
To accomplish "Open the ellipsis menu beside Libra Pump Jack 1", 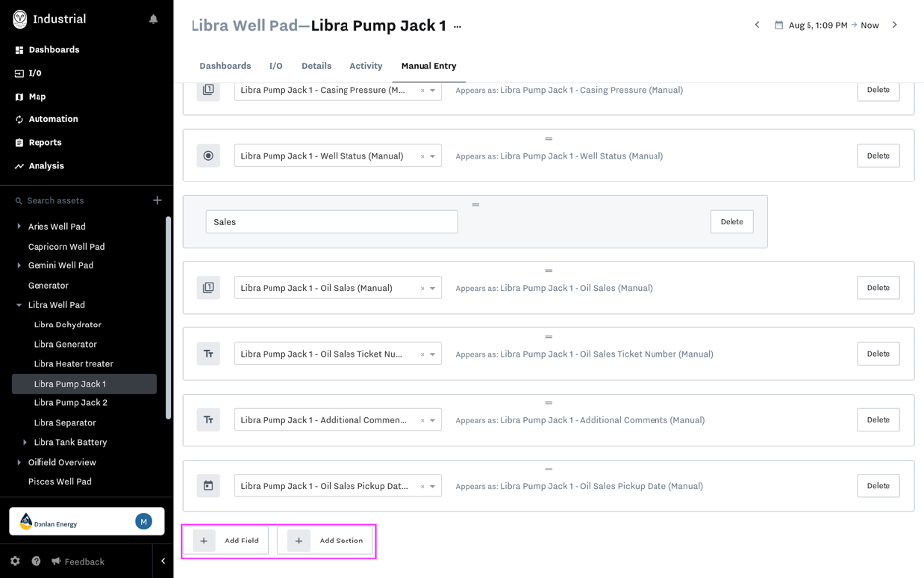I will point(457,27).
